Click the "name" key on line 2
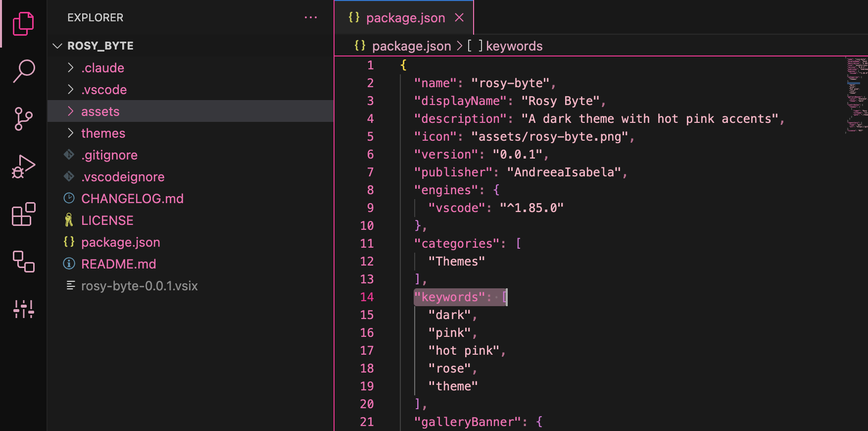 click(x=435, y=83)
